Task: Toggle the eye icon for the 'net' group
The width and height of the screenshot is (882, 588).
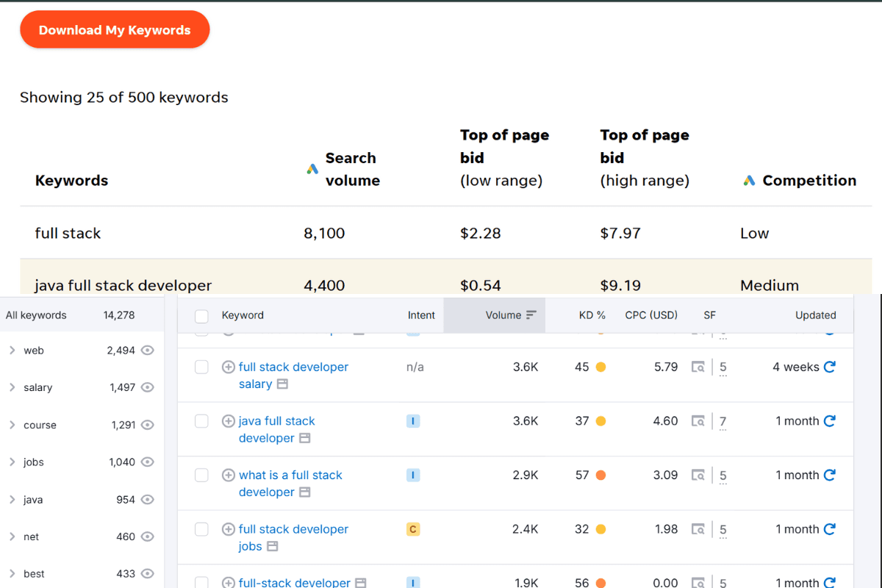Action: 147,537
